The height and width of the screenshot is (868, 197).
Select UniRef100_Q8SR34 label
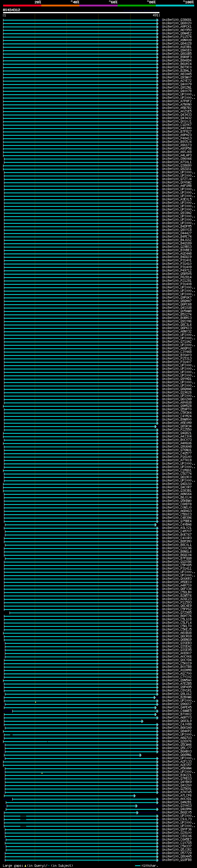point(177,426)
